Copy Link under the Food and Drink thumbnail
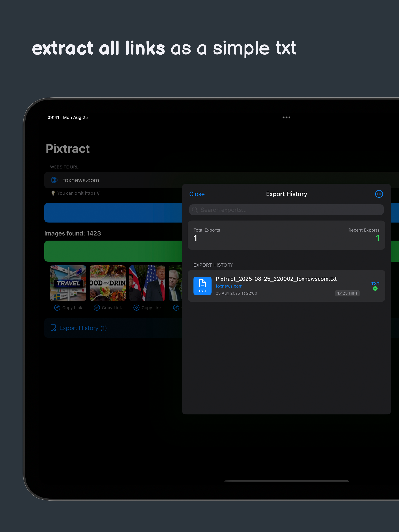The height and width of the screenshot is (532, 399). [x=108, y=308]
